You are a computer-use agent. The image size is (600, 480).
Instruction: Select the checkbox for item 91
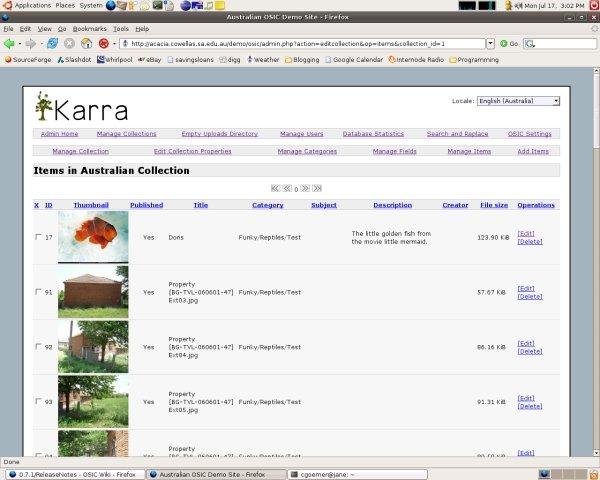[38, 292]
